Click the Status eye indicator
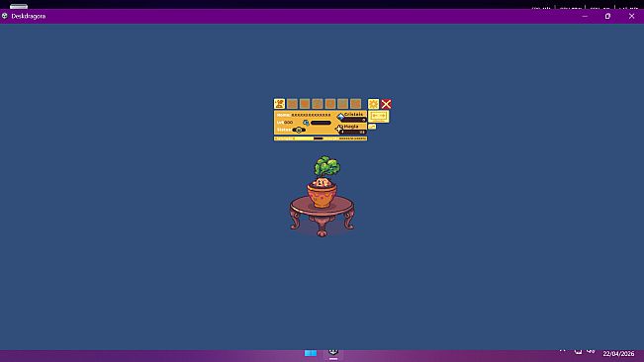Screen dimensions: 644x362 [299, 130]
